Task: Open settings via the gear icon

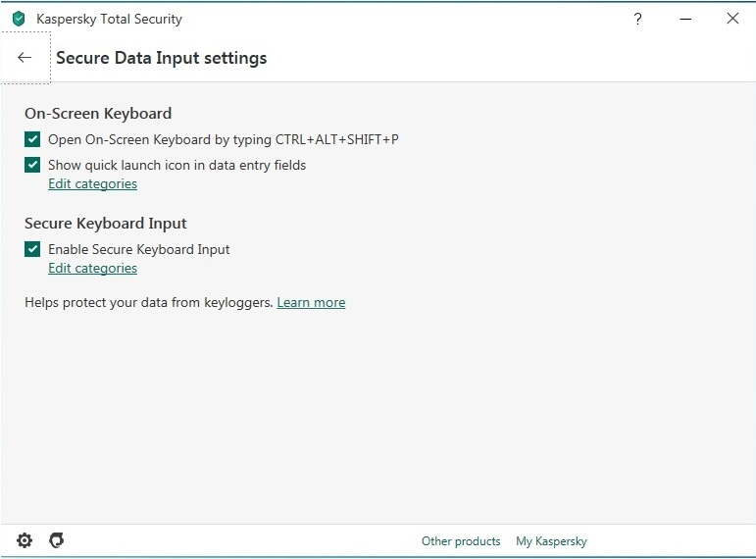Action: pyautogui.click(x=25, y=540)
